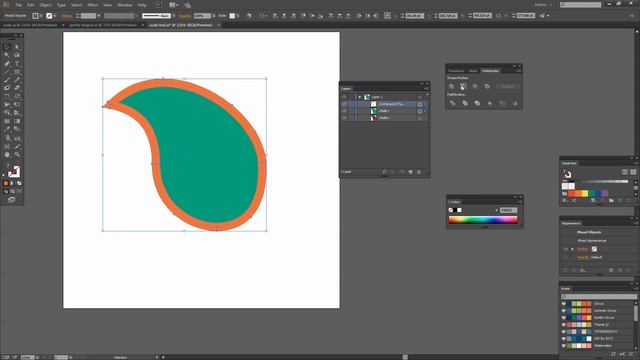Click the Stroke label in control bar

click(67, 16)
